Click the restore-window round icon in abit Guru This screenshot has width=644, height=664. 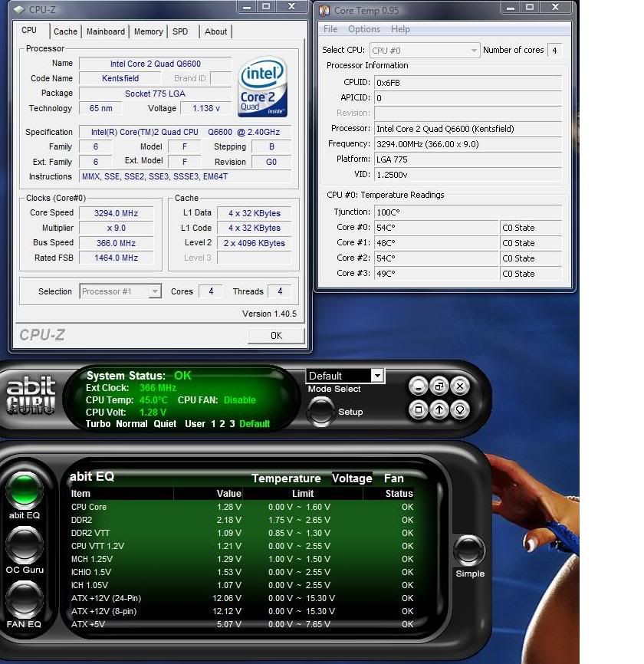(x=439, y=386)
